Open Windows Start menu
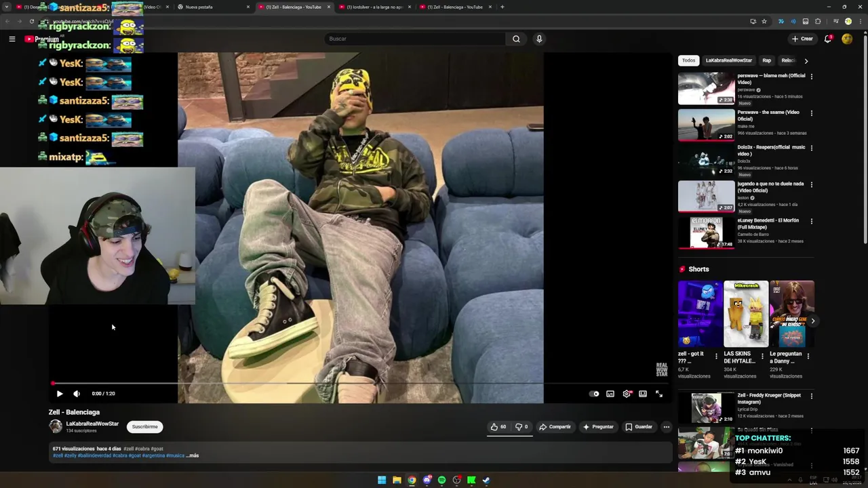 [382, 480]
